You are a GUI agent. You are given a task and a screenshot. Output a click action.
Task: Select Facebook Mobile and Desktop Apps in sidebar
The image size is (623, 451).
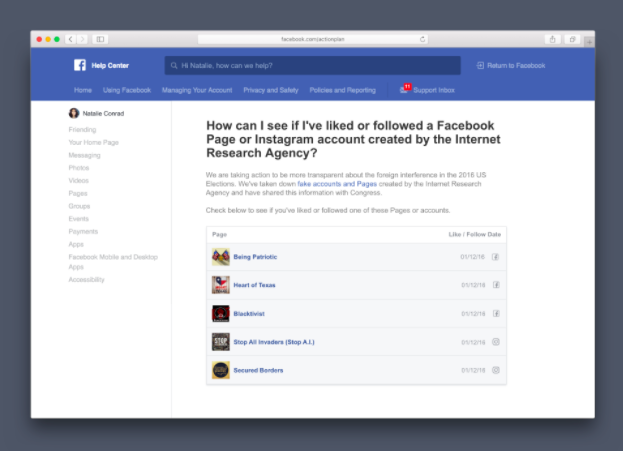click(113, 262)
